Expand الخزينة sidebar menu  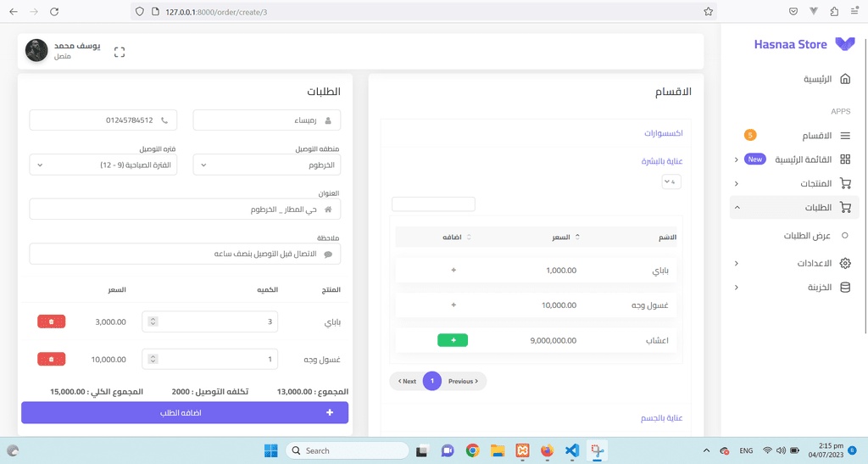[x=793, y=288]
